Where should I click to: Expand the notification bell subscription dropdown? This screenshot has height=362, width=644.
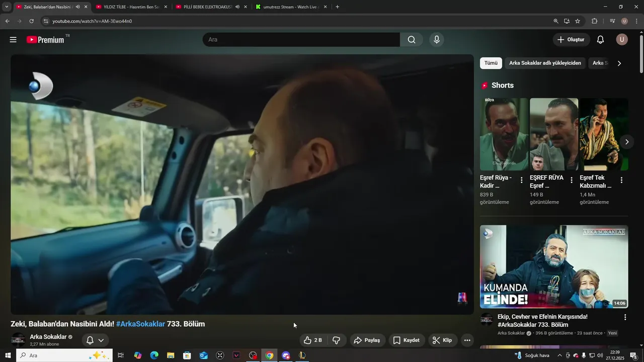click(95, 340)
